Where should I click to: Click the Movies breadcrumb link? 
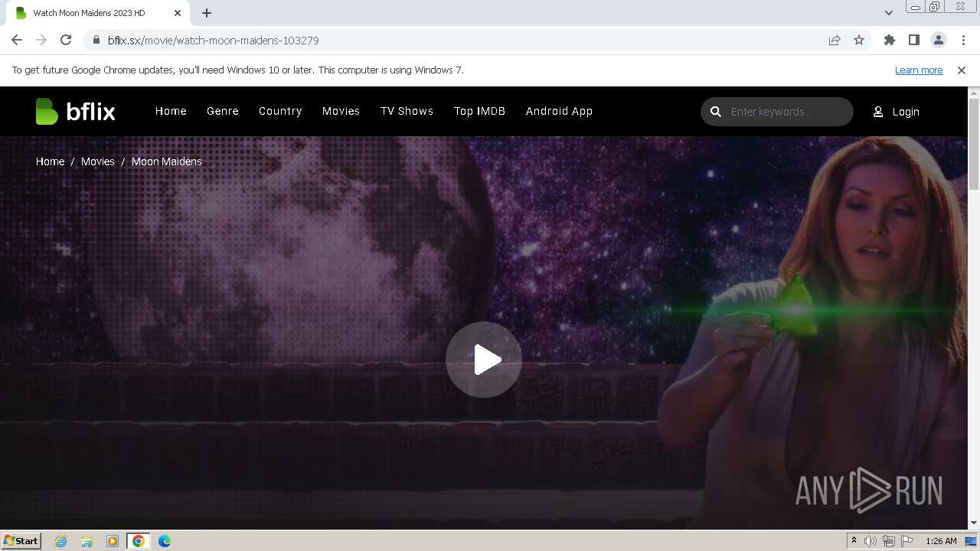coord(97,161)
